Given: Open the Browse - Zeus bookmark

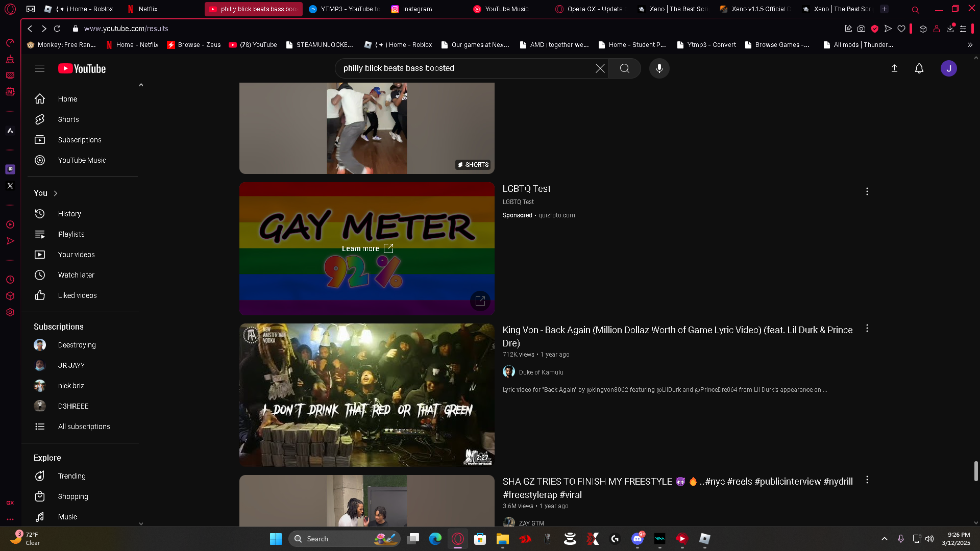Looking at the screenshot, I should click(194, 45).
